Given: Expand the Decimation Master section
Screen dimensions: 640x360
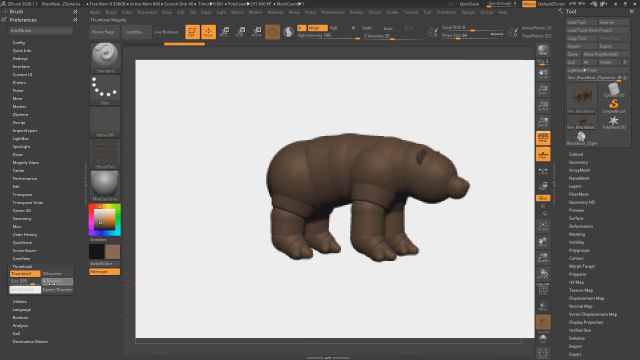Looking at the screenshot, I should [30, 341].
